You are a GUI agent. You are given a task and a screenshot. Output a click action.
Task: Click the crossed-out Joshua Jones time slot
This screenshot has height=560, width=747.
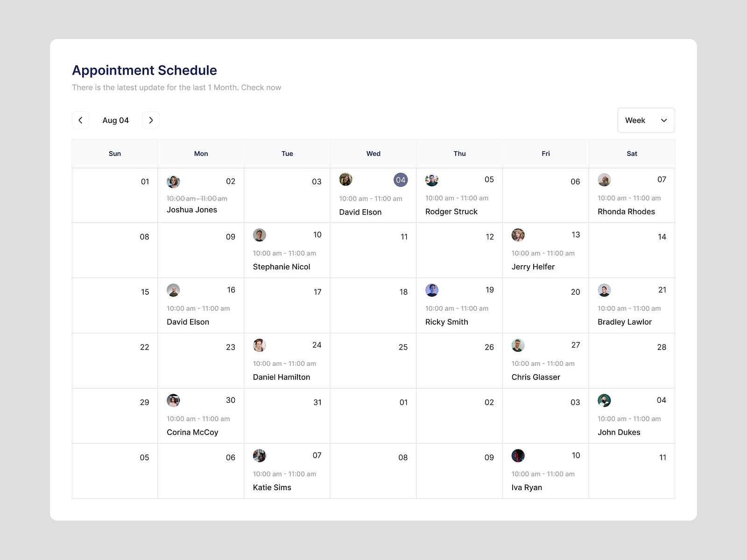point(197,198)
